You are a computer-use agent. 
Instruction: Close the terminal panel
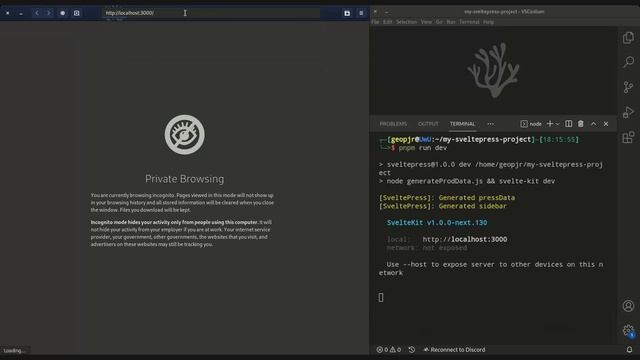pos(606,124)
